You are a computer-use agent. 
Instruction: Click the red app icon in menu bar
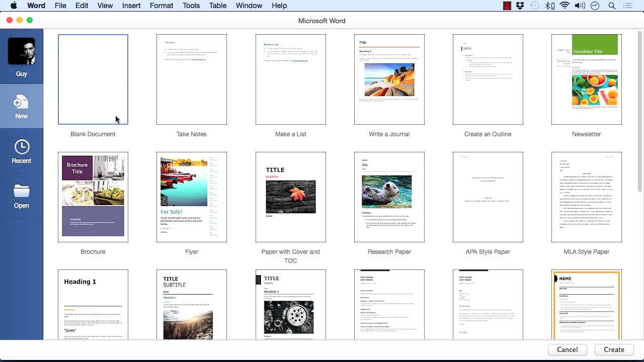(507, 6)
